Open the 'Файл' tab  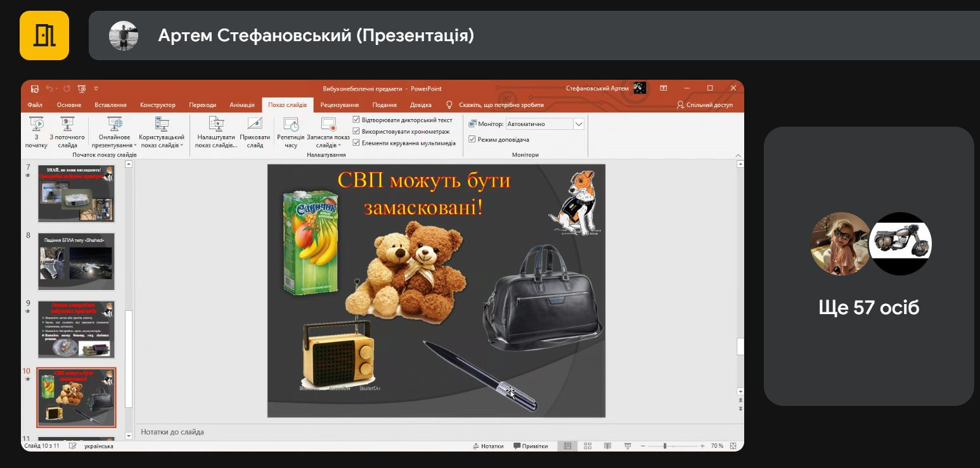click(x=35, y=105)
